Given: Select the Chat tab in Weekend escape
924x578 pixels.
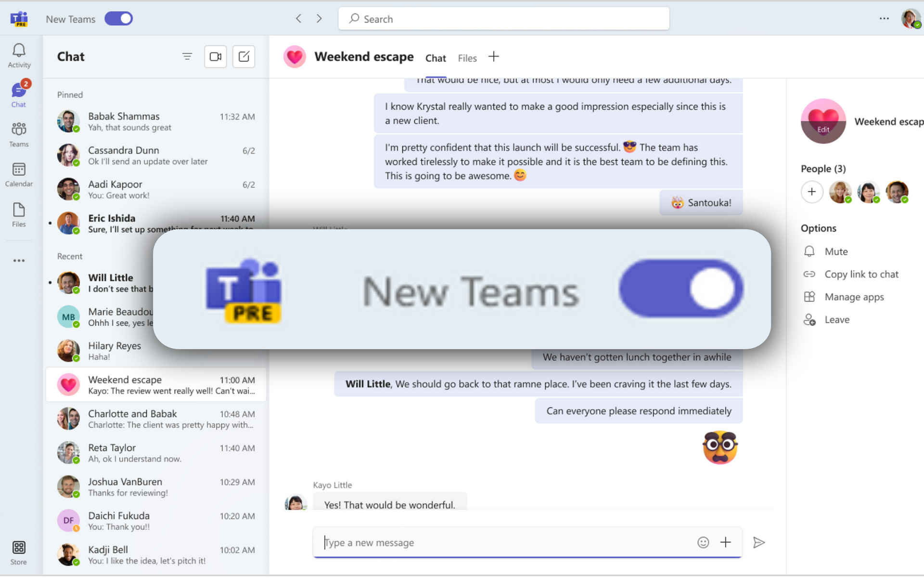Looking at the screenshot, I should tap(436, 58).
